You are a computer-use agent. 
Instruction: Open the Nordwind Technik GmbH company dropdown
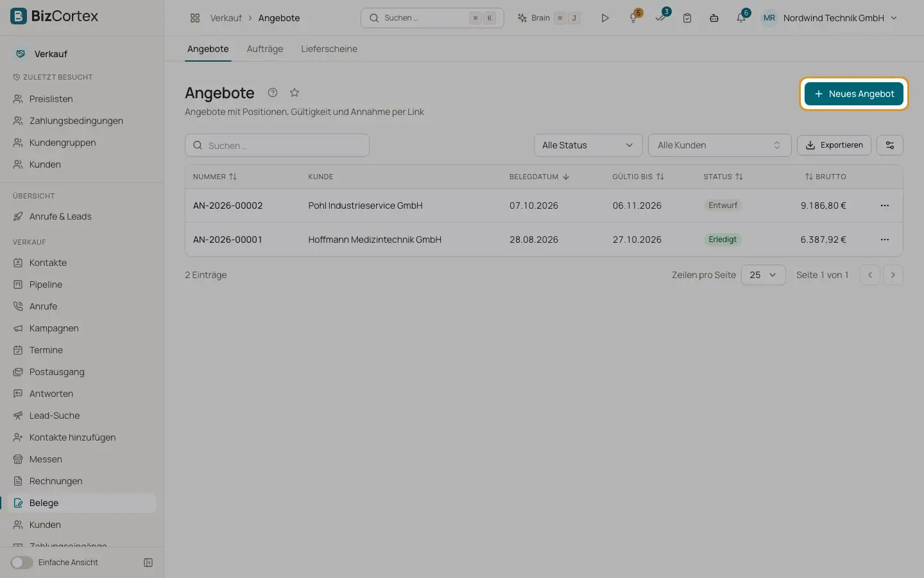(x=840, y=18)
